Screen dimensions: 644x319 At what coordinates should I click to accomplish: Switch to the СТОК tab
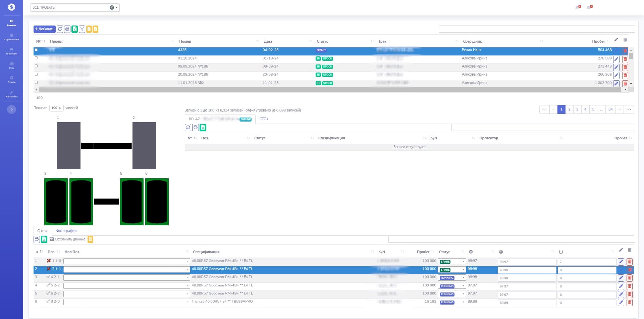[x=264, y=119]
